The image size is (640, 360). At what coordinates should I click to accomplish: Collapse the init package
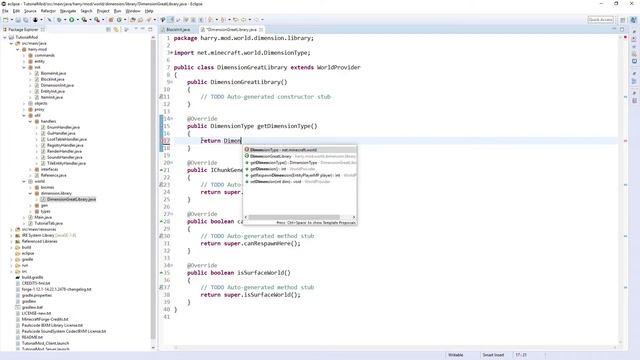pyautogui.click(x=24, y=67)
